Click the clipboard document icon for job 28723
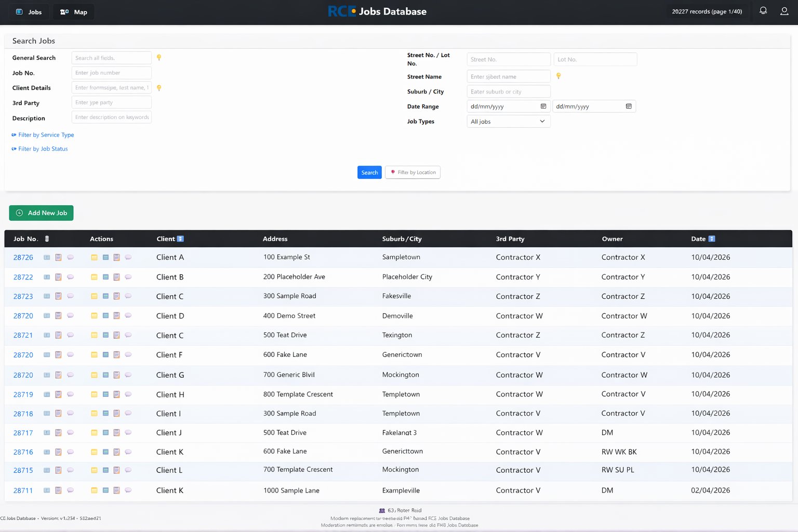 [58, 296]
